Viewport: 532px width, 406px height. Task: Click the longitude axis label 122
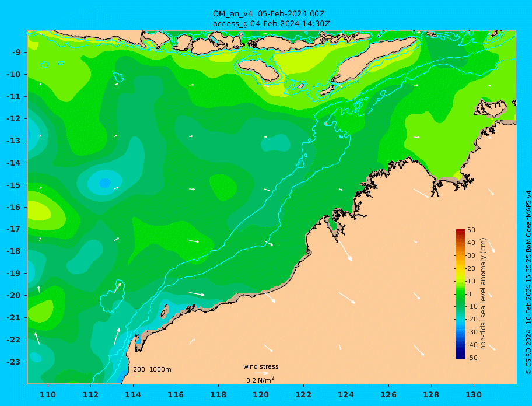click(x=303, y=394)
